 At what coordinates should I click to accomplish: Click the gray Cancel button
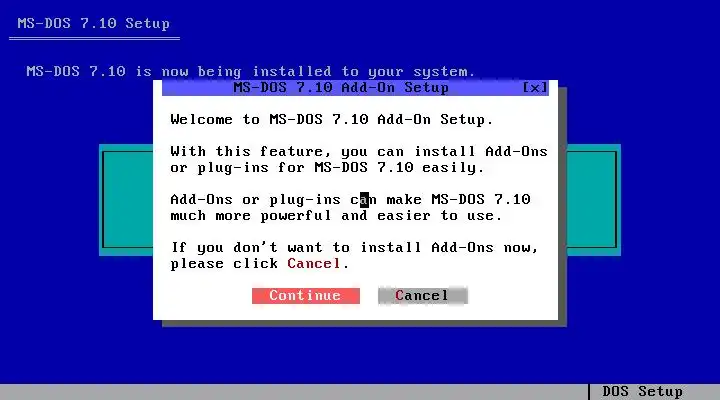[422, 296]
